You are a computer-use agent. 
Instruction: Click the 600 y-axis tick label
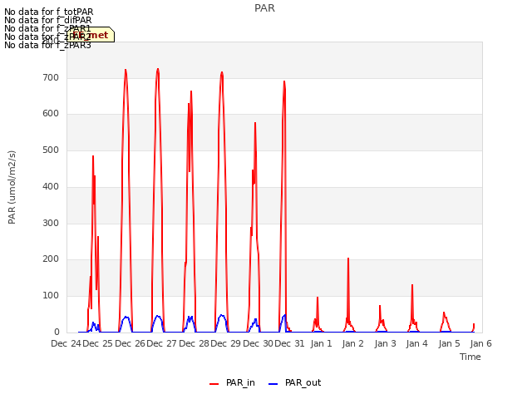[x=51, y=114]
